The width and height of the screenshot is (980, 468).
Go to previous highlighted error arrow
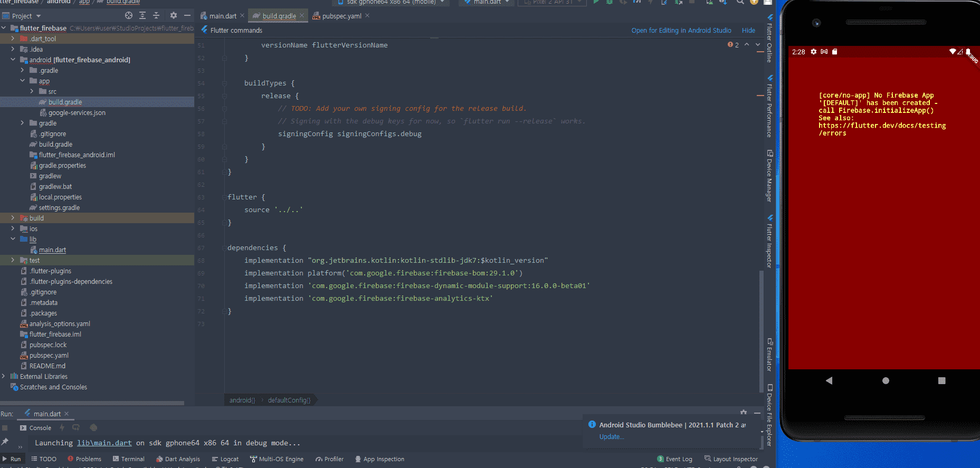click(x=747, y=45)
